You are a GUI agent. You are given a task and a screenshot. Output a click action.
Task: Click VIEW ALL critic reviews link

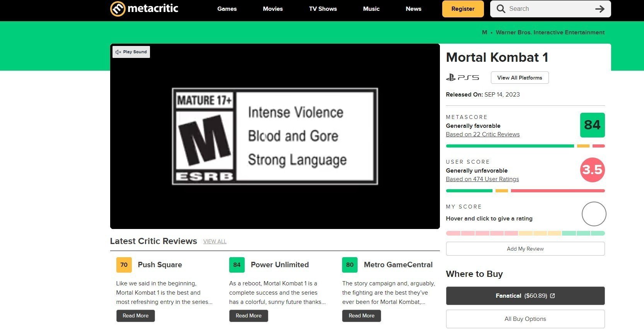(x=215, y=241)
